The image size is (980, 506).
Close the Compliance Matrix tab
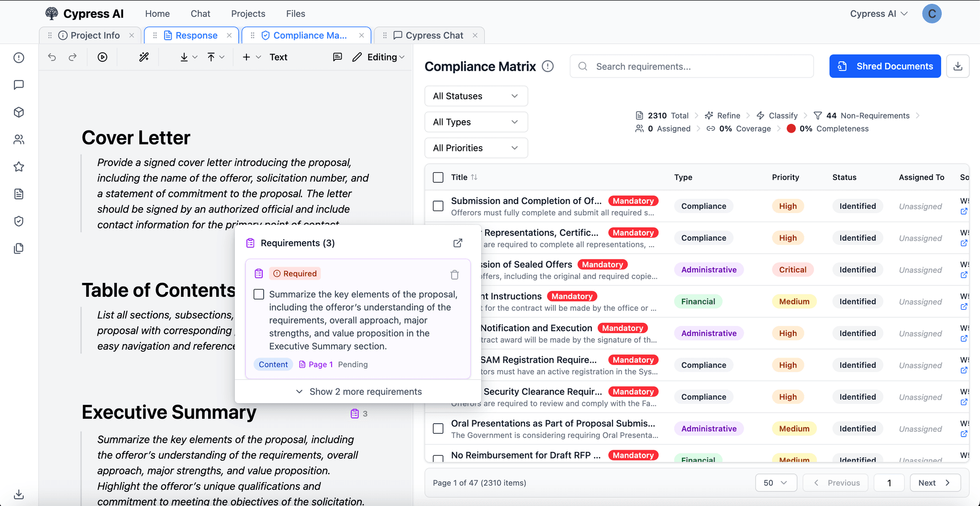click(362, 35)
